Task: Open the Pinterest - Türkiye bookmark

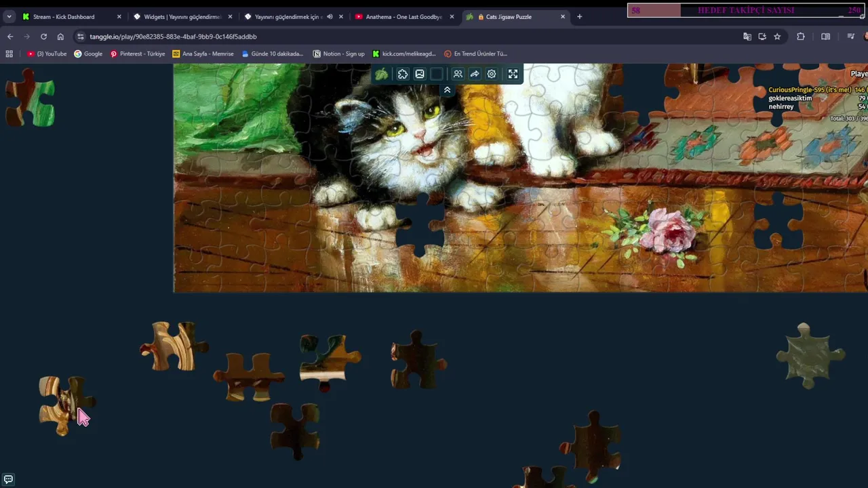Action: coord(138,54)
